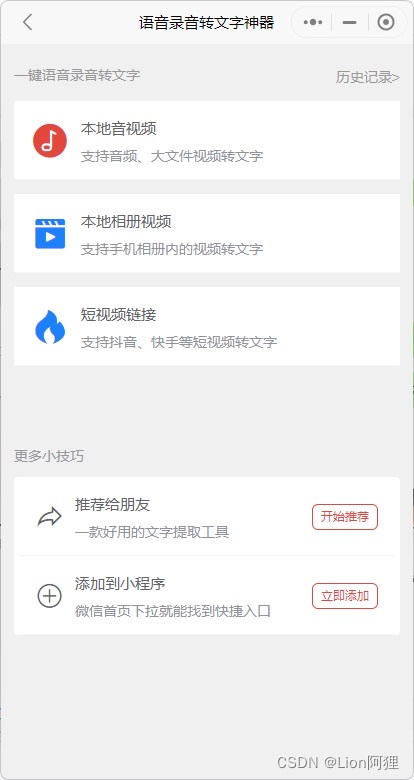
Task: Click the blue clapperboard video icon
Action: point(50,233)
